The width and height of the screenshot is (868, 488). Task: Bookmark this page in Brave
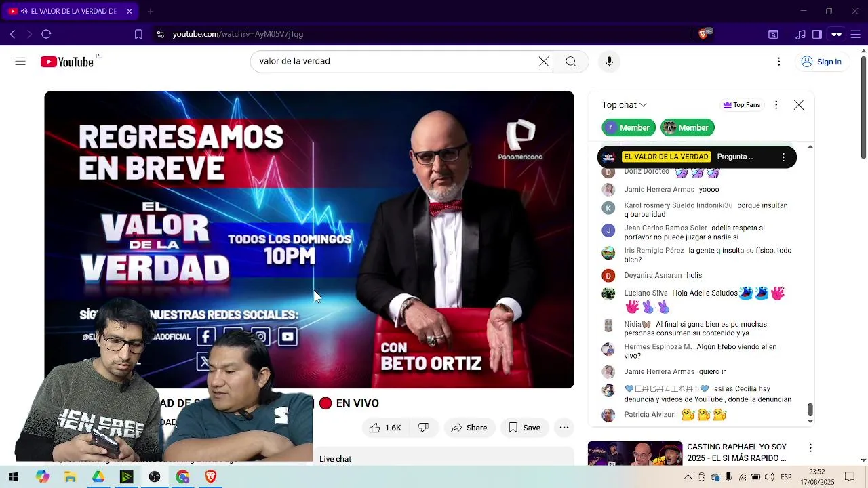coord(138,34)
